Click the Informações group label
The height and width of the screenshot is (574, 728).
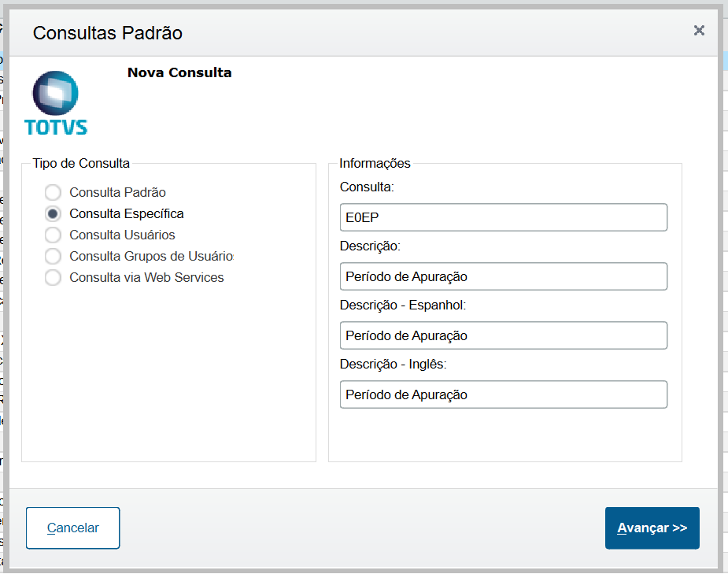click(x=375, y=164)
